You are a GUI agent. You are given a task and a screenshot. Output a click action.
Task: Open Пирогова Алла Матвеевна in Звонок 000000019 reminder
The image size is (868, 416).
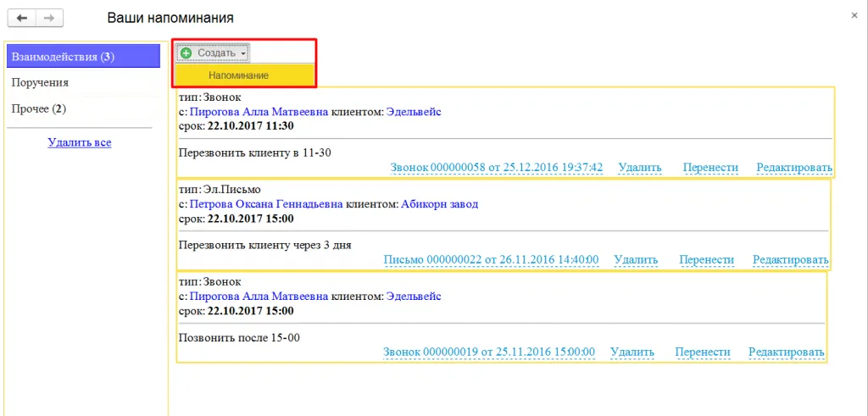pyautogui.click(x=259, y=297)
